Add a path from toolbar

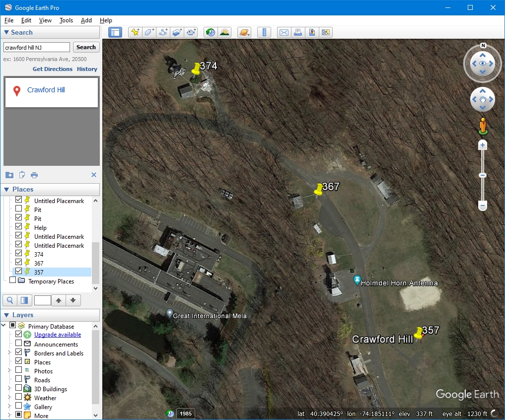[163, 32]
